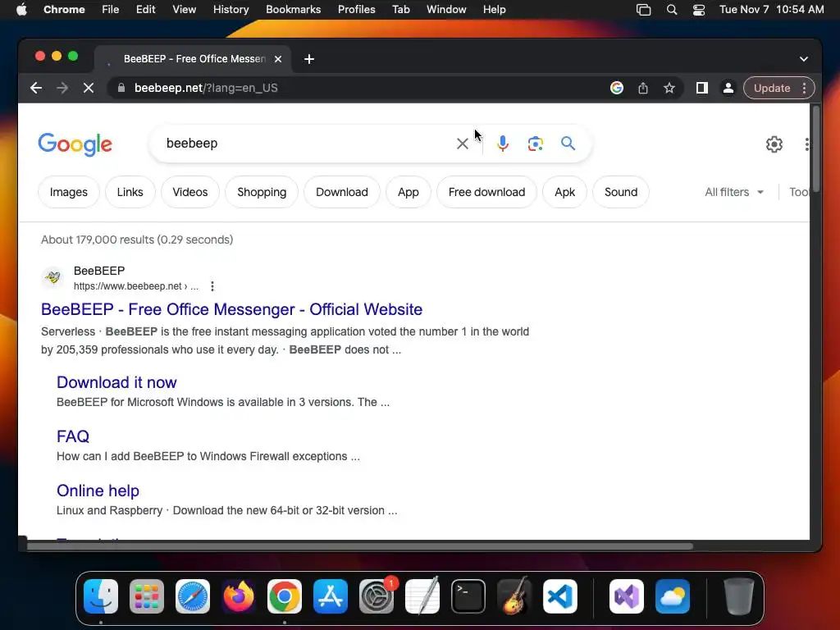
Task: Stop loading the page
Action: point(89,88)
